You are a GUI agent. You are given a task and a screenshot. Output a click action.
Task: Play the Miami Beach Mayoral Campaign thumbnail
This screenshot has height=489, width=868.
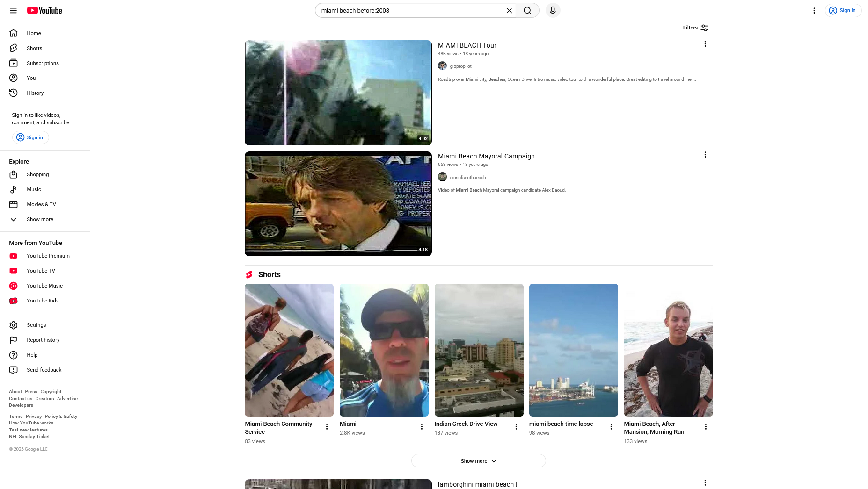pos(338,204)
